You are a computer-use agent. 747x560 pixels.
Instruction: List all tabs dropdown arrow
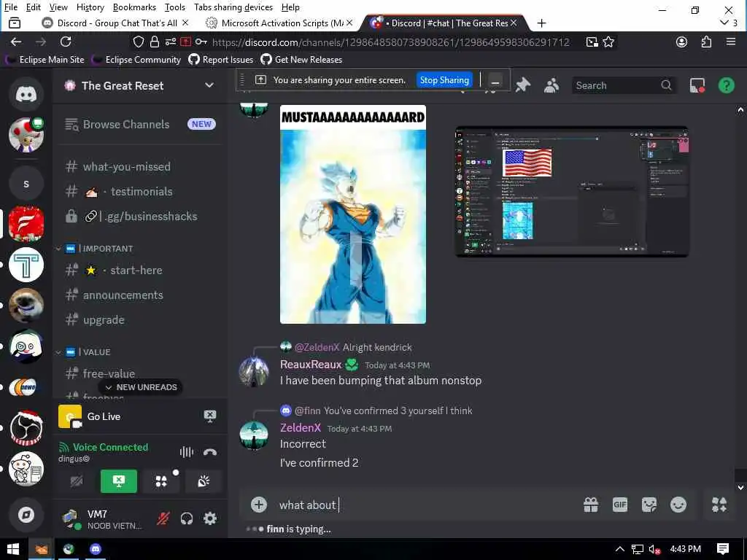tap(724, 23)
